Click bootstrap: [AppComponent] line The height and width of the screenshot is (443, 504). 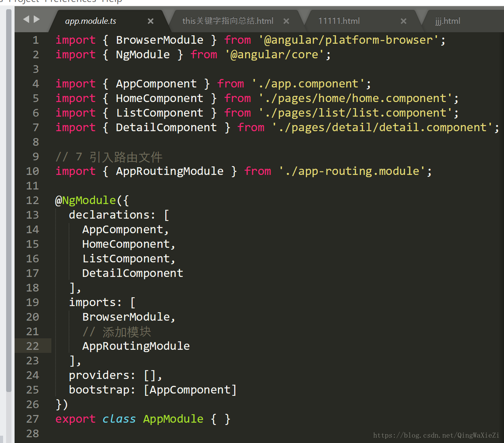click(x=153, y=390)
